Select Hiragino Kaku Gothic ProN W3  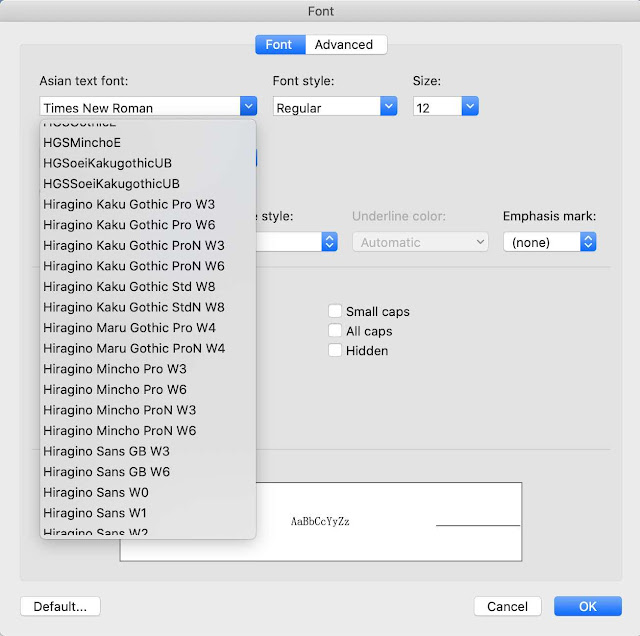pos(148,245)
